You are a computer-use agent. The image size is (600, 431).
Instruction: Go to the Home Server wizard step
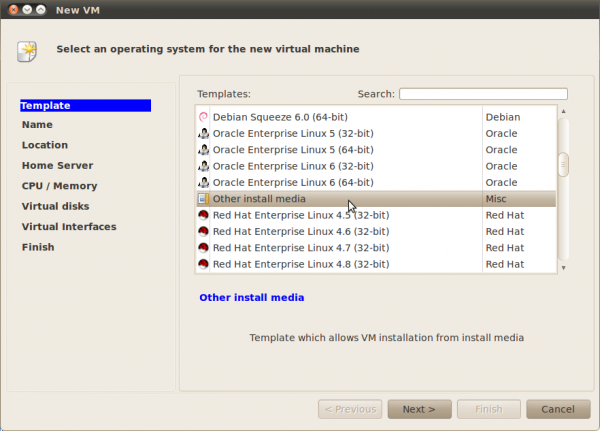pyautogui.click(x=57, y=165)
